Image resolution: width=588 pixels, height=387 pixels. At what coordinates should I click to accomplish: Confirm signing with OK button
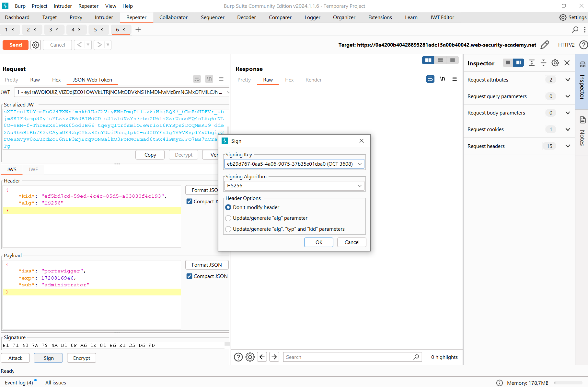click(x=319, y=242)
